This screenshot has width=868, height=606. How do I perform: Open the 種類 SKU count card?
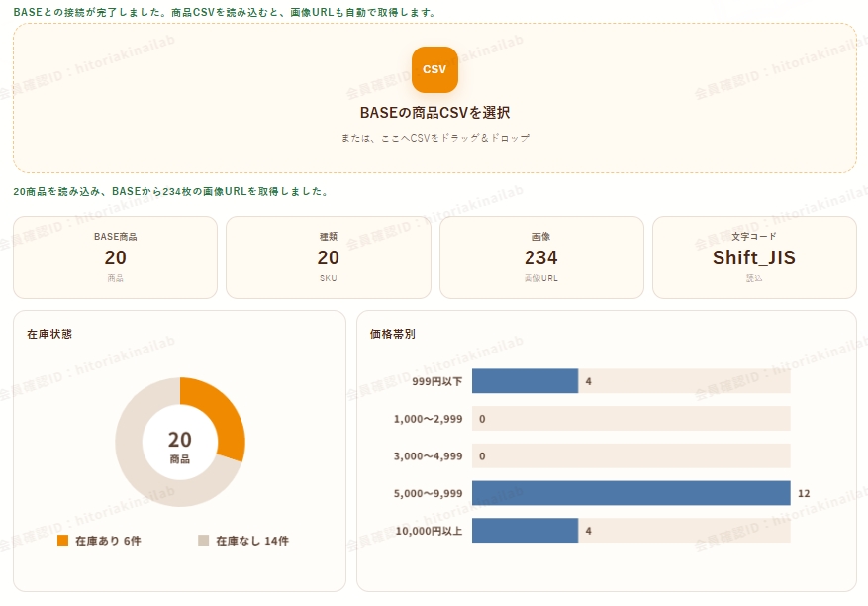click(329, 257)
